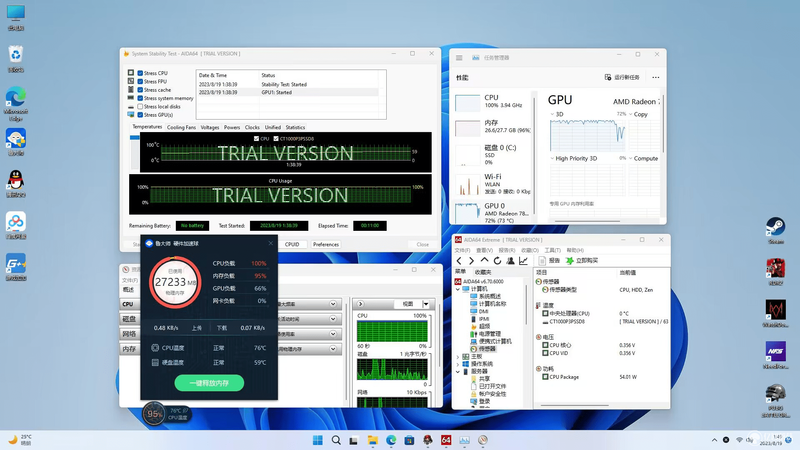Click the green 立即购买 buy-now button
The height and width of the screenshot is (450, 800).
click(x=582, y=261)
